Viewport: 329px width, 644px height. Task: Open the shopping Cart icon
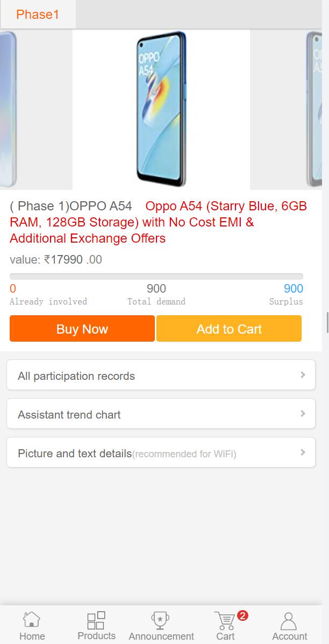tap(225, 621)
